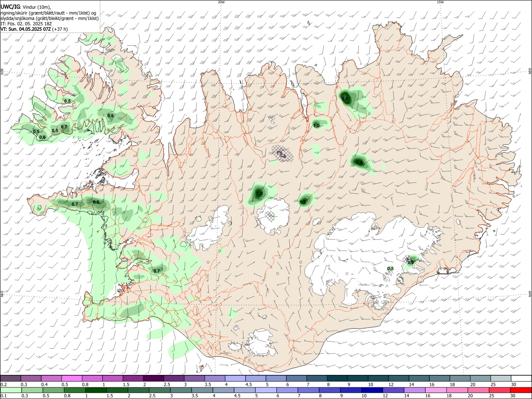The image size is (532, 399).
Task: Click the 2.2 precipitation value on the map
Action: (345, 99)
